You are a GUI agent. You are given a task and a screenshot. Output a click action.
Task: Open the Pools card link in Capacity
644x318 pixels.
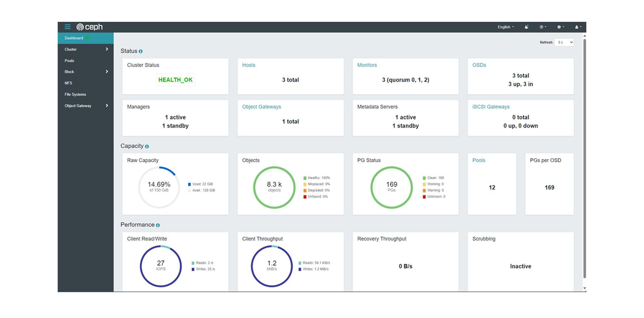479,161
